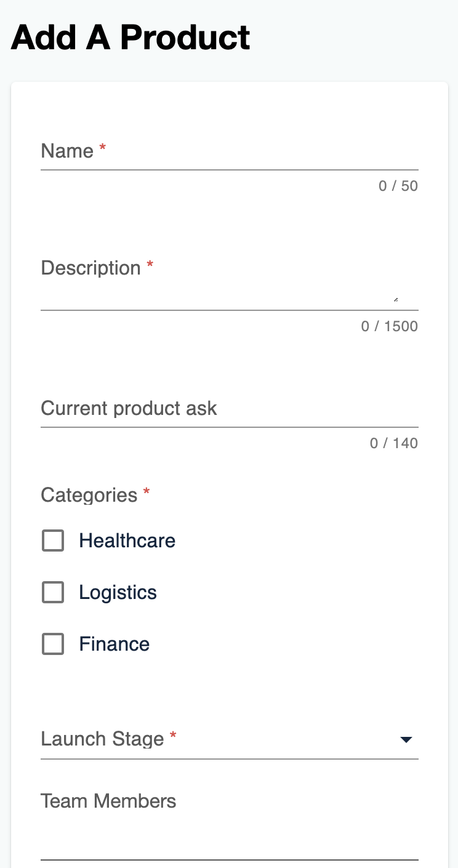Click the 0 / 50 character counter
The image size is (458, 868).
(398, 186)
